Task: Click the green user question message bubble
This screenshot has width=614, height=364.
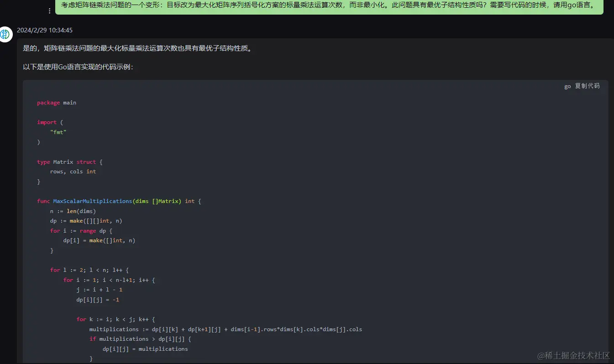Action: pos(329,7)
